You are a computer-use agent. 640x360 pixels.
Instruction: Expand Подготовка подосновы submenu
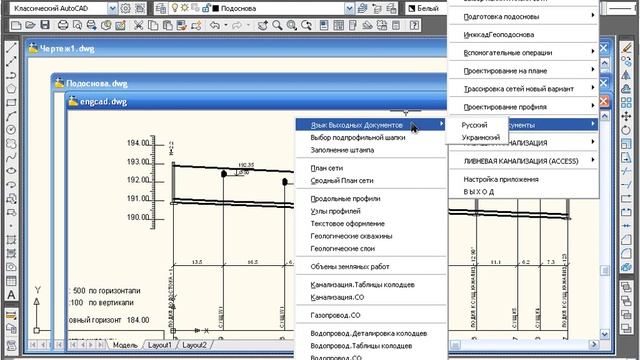pos(524,17)
